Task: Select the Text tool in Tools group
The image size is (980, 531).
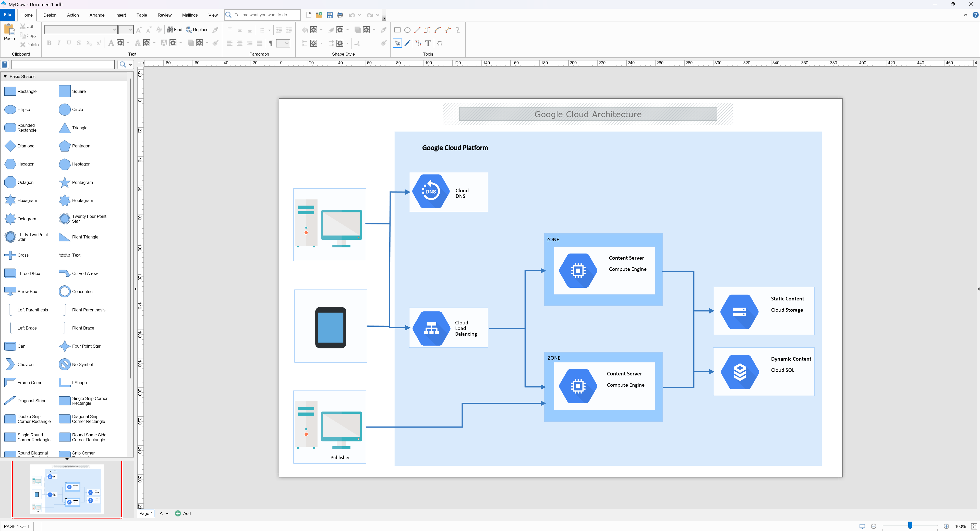Action: click(x=428, y=43)
